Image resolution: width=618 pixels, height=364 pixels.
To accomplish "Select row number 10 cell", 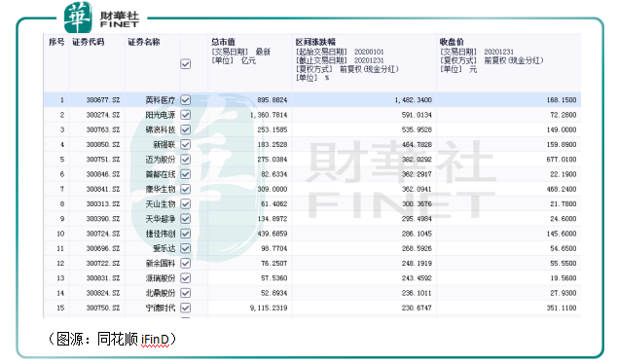I will click(x=60, y=234).
